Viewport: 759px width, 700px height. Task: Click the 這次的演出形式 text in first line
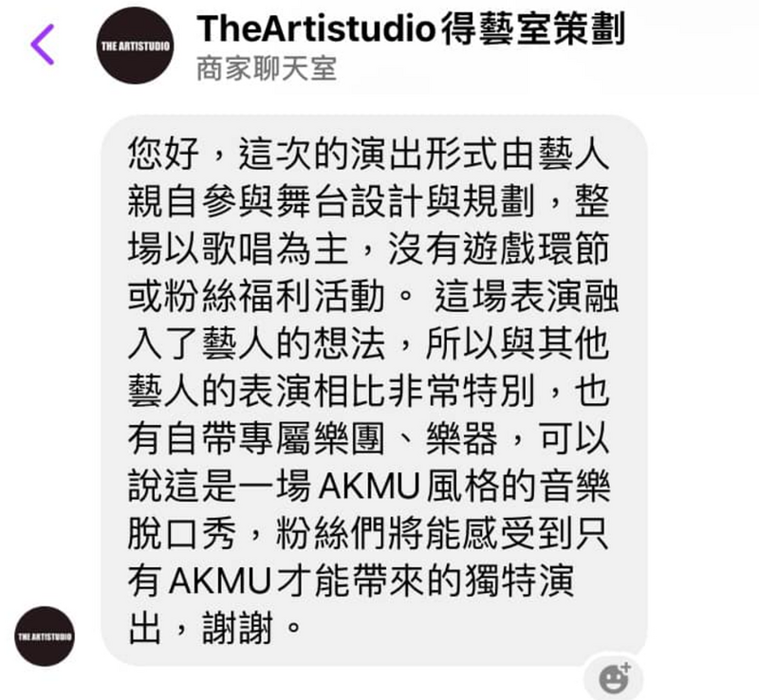tap(368, 154)
